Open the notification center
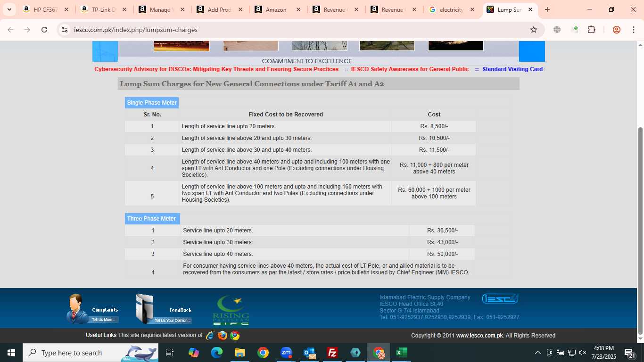644x362 pixels. [630, 353]
